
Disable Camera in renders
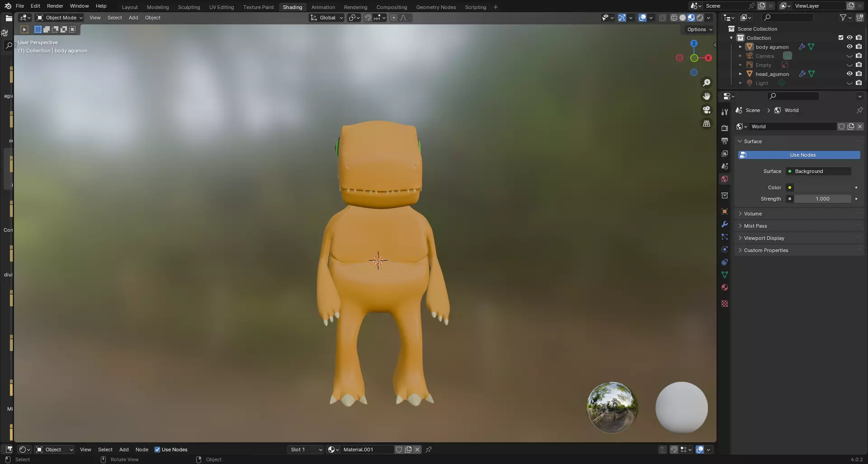point(859,56)
